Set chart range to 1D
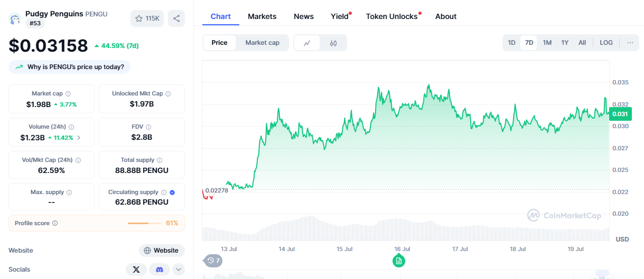 [511, 43]
